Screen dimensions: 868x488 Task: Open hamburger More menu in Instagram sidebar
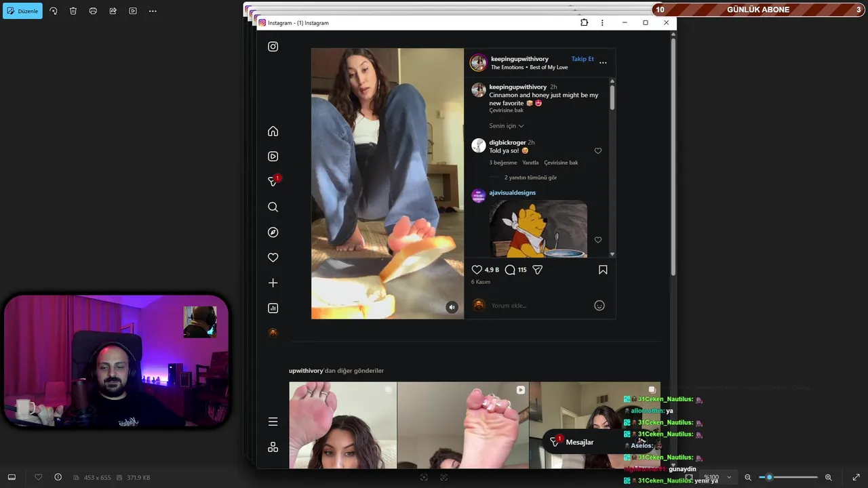[273, 422]
